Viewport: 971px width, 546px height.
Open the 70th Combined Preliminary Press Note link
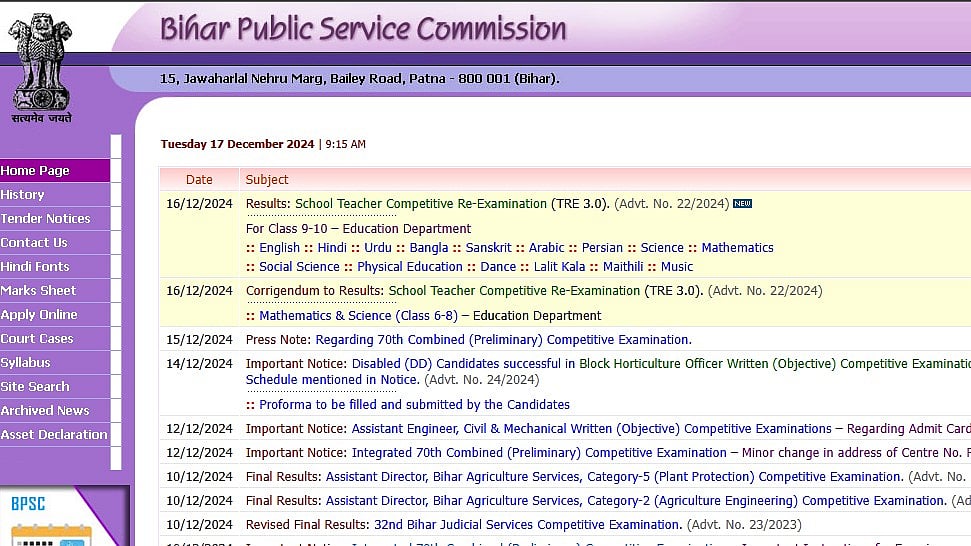[503, 340]
